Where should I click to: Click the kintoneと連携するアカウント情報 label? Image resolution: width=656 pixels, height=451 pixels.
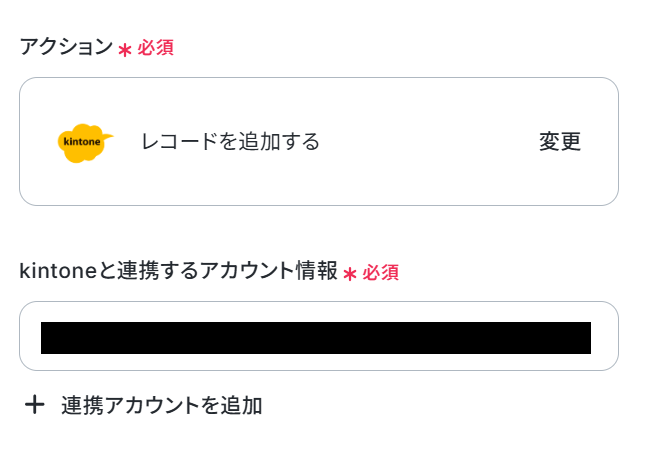pyautogui.click(x=178, y=271)
